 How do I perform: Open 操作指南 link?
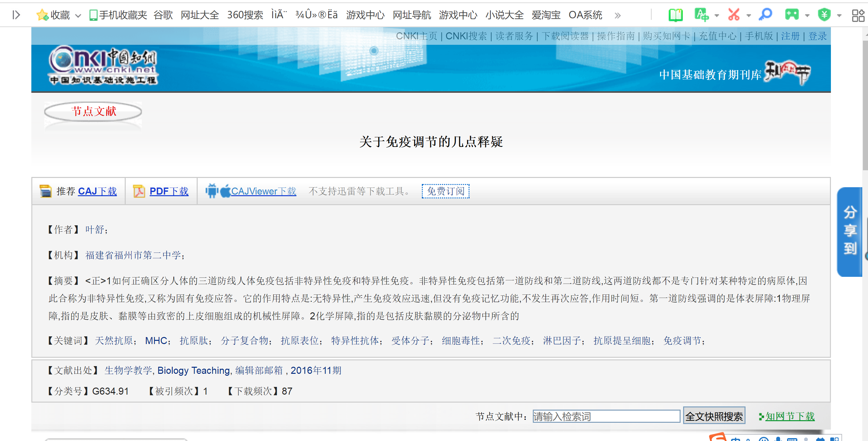point(616,36)
